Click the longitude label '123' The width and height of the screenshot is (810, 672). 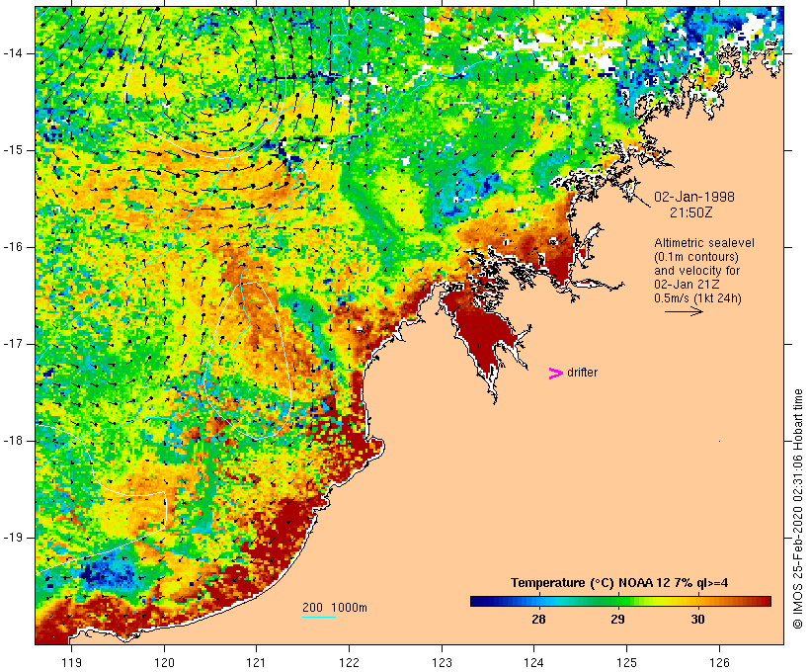442,662
